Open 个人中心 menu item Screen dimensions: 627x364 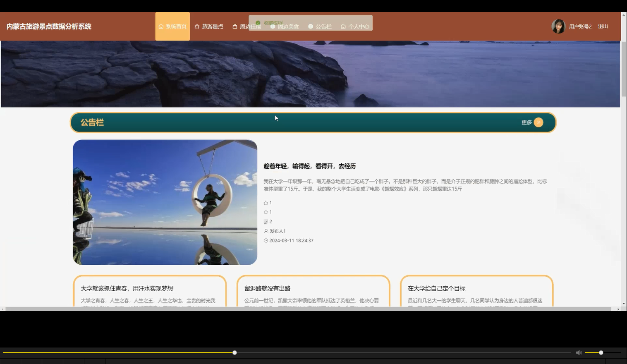click(x=355, y=26)
